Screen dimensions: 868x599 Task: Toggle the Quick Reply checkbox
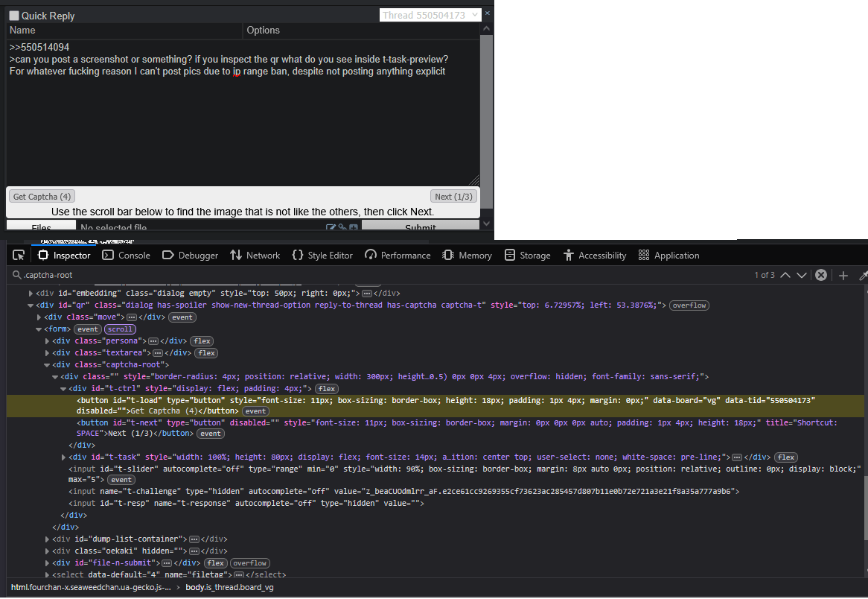tap(14, 16)
